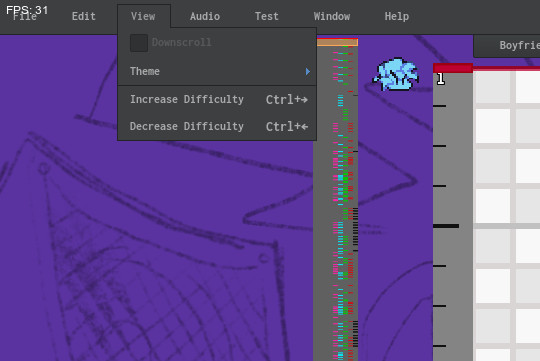Select Increase Difficulty menu entry

pos(217,100)
